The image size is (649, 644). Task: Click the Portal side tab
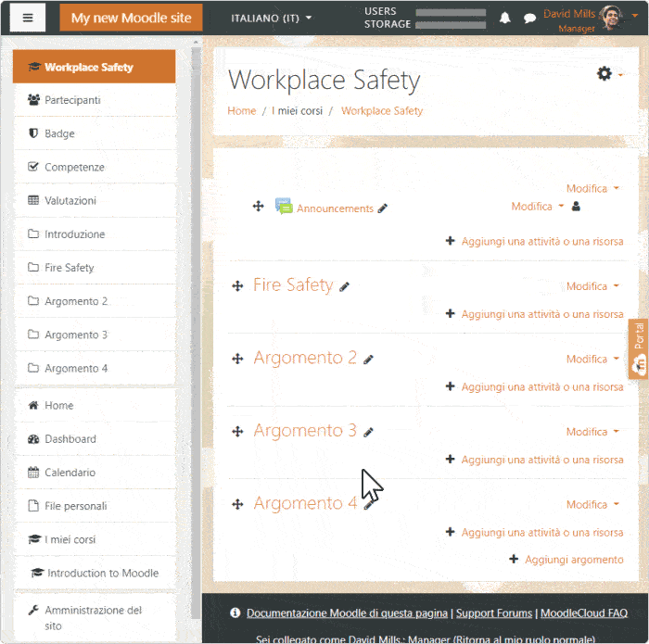(x=638, y=347)
